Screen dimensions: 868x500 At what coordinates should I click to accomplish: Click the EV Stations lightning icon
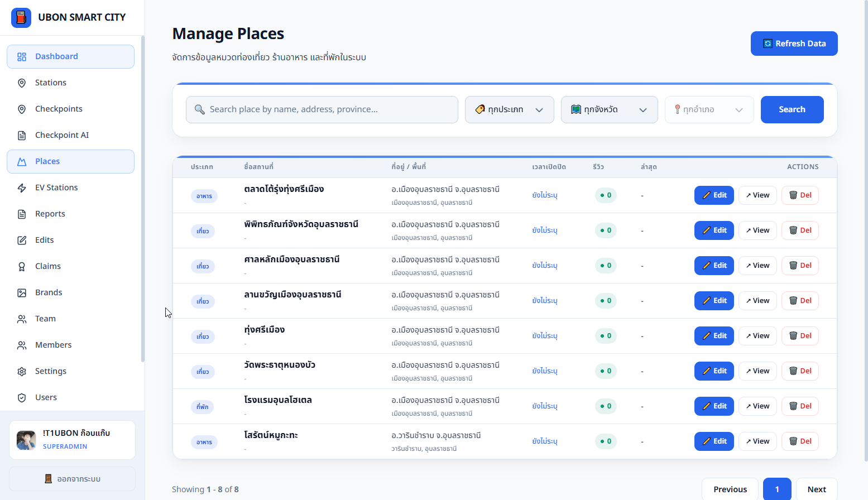(x=22, y=188)
